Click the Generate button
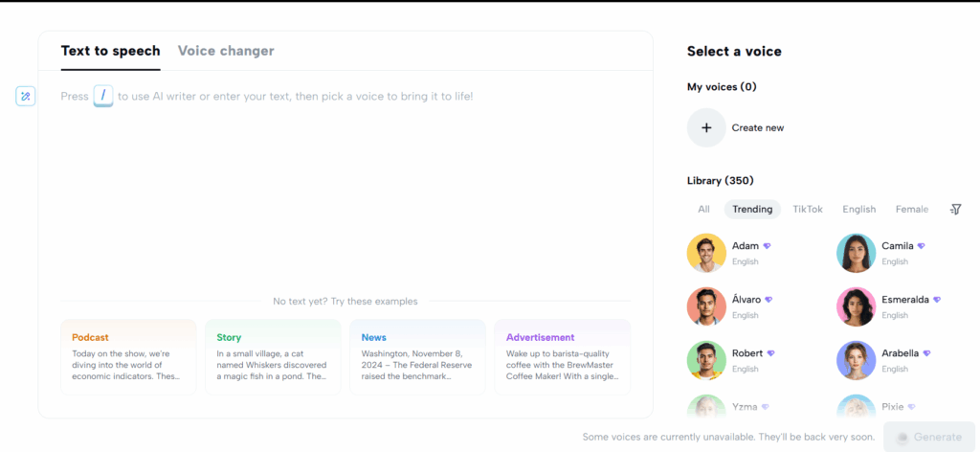 [928, 437]
